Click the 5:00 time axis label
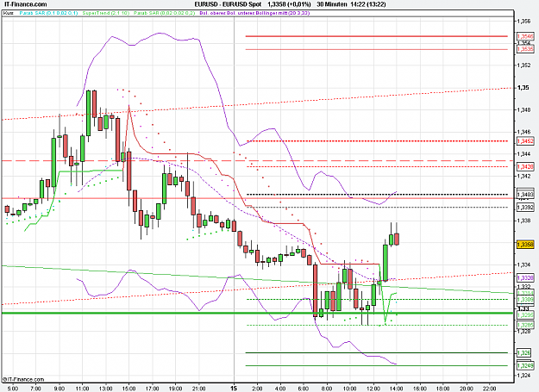Viewport: 539px width, 392px height. (x=13, y=389)
